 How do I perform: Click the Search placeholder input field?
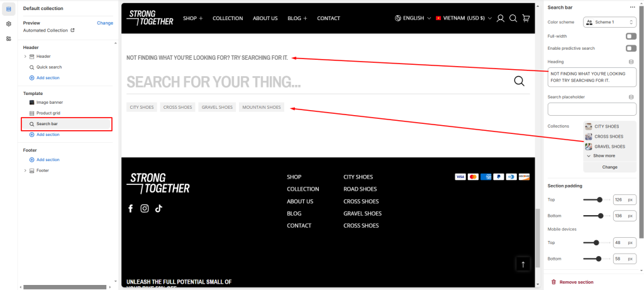pyautogui.click(x=592, y=109)
